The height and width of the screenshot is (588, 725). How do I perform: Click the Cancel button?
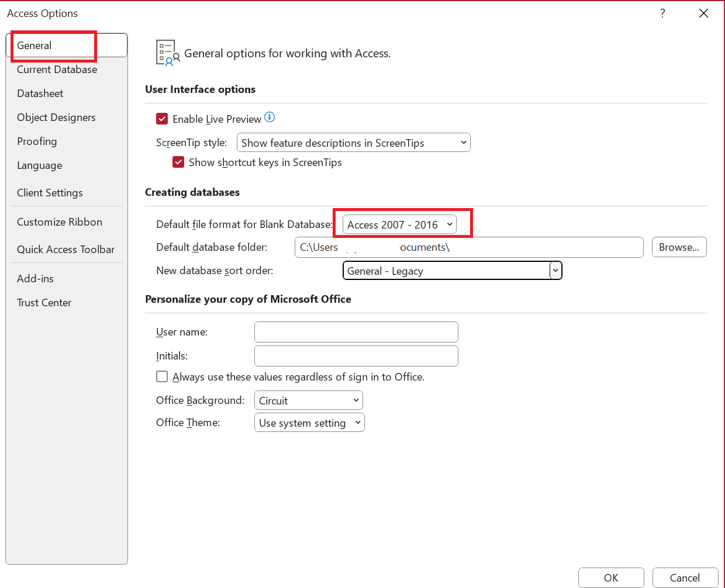(x=685, y=577)
